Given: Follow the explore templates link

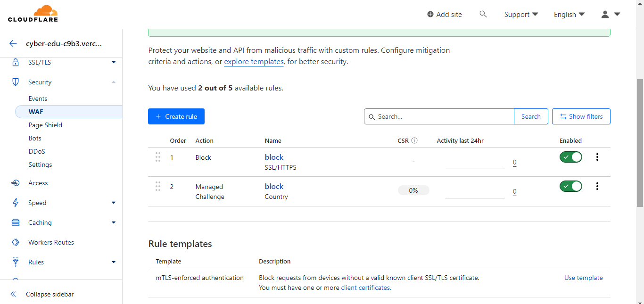Looking at the screenshot, I should (254, 62).
